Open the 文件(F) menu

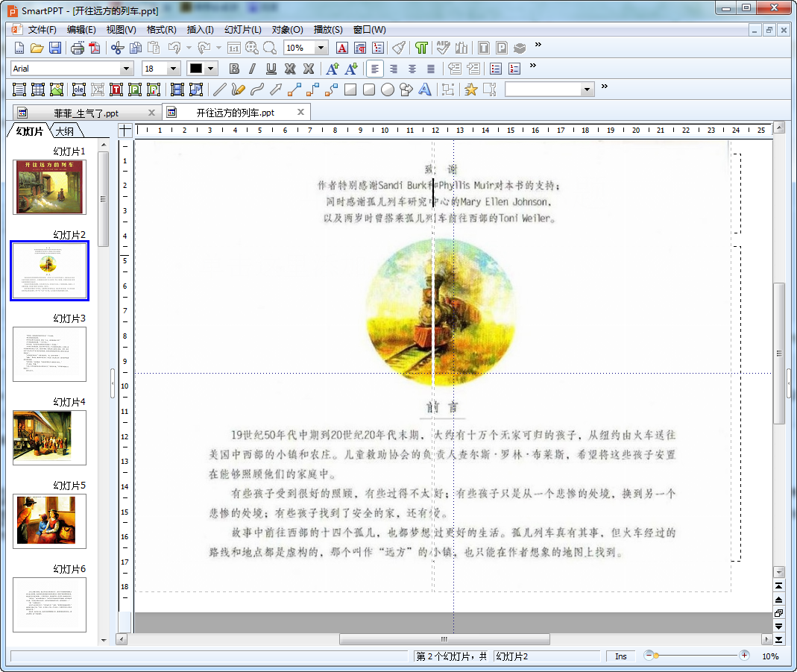[x=42, y=30]
